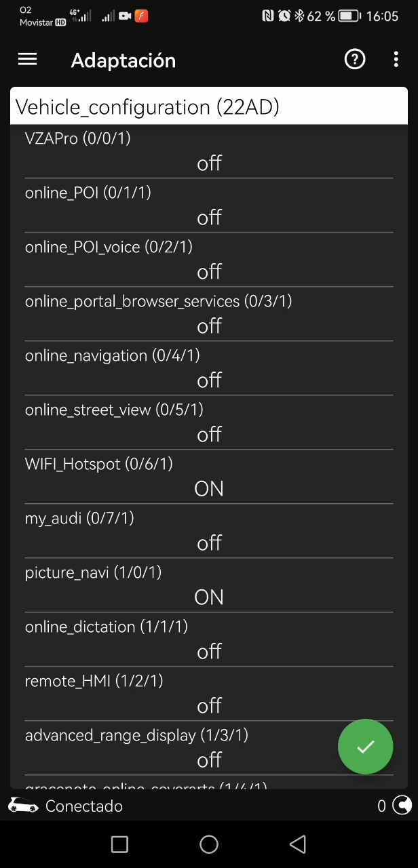
Task: Tap the Conectado status label
Action: point(84,806)
